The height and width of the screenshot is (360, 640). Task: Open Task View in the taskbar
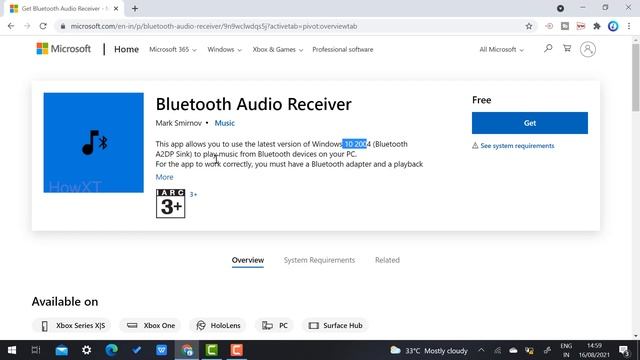click(x=36, y=350)
